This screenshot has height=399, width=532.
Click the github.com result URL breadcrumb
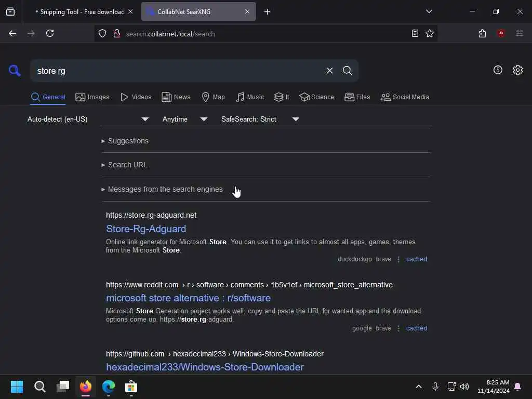point(215,354)
